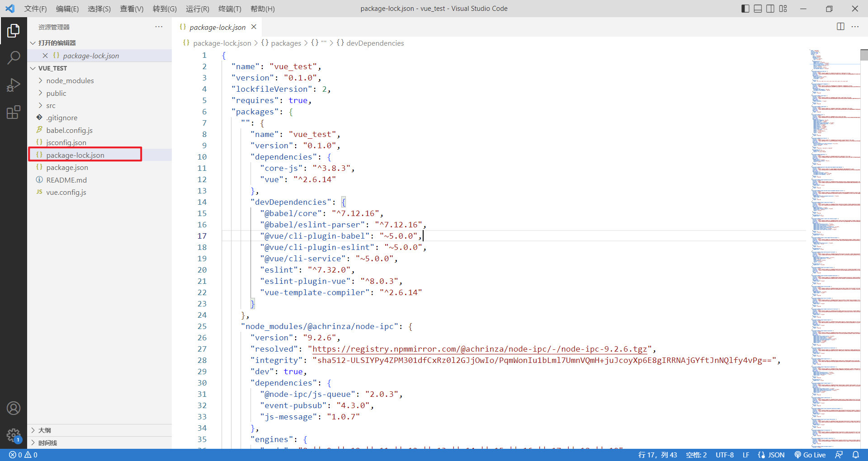Open Run and Debug view

(14, 85)
